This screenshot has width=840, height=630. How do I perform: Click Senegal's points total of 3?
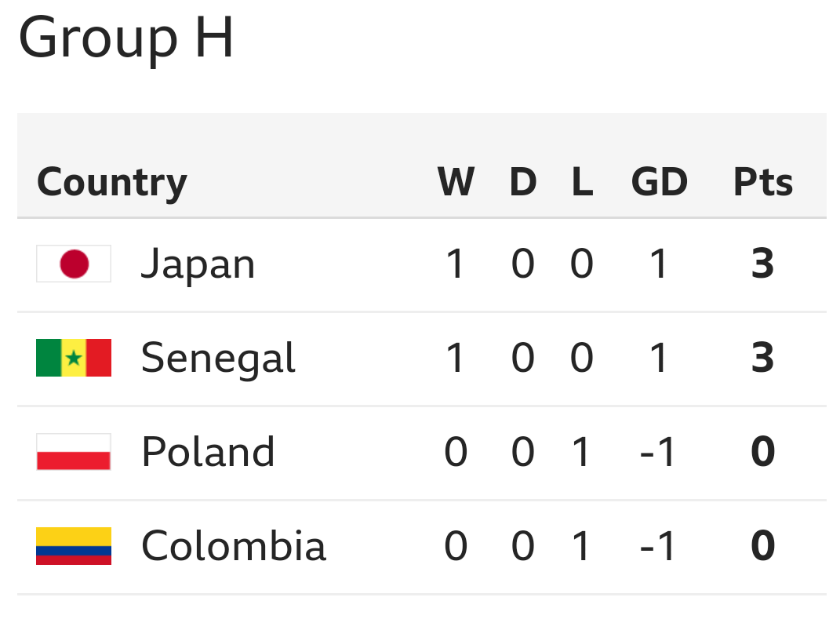click(762, 359)
